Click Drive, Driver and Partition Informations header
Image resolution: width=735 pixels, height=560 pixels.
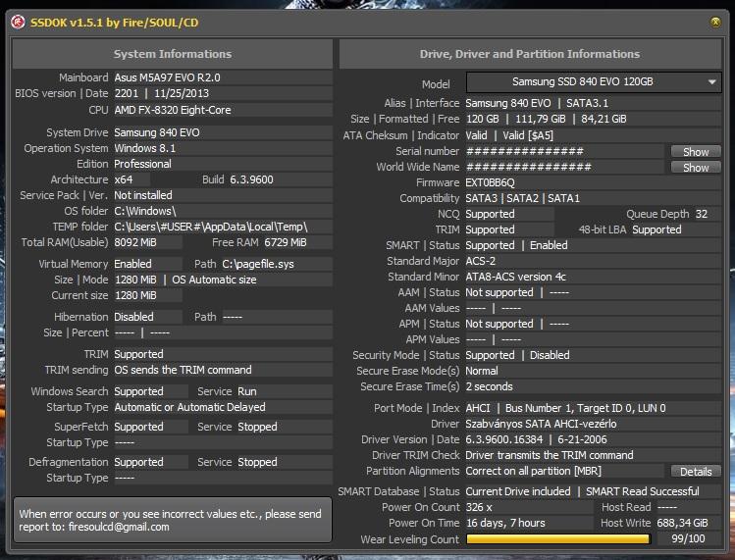530,54
